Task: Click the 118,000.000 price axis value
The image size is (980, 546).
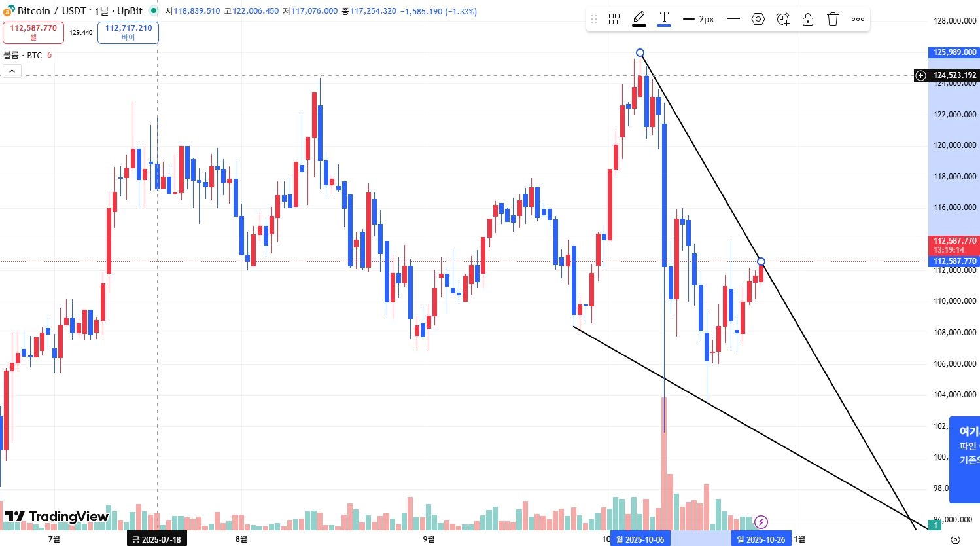Action: click(x=954, y=177)
